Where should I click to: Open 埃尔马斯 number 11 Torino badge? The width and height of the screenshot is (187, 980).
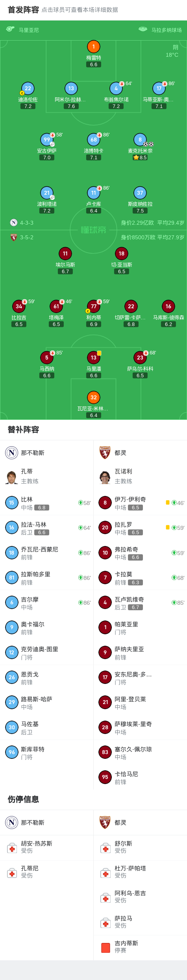pos(65,253)
